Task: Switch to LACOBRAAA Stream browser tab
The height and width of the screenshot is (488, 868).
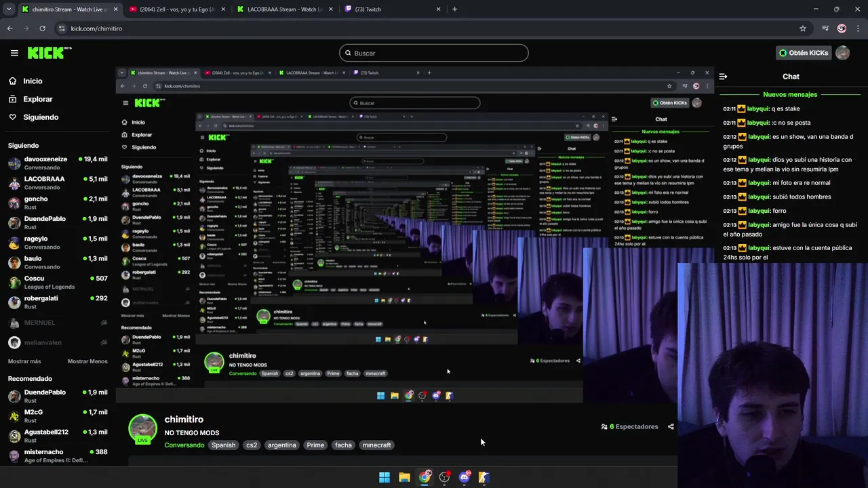Action: 285,9
